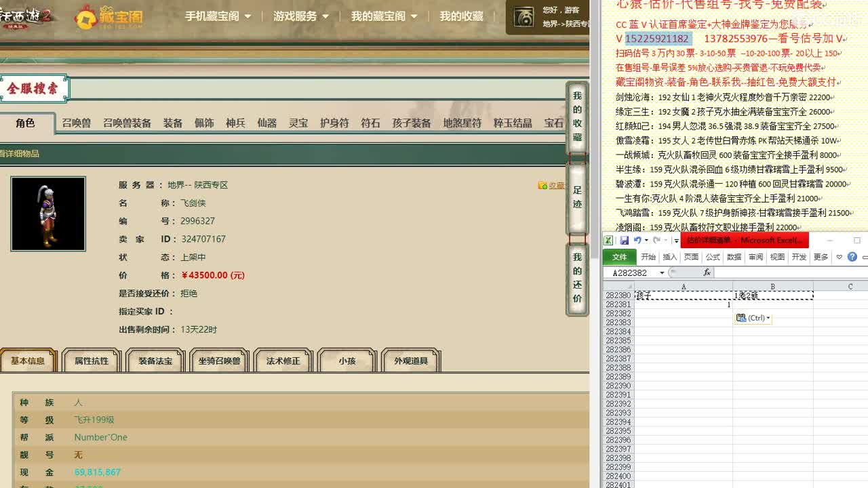Select the 神兵 category tab
The image size is (868, 488).
235,123
